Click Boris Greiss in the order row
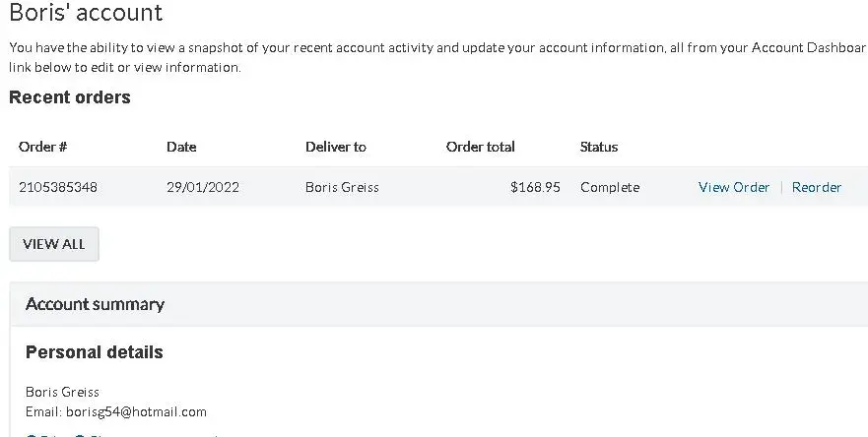The width and height of the screenshot is (868, 437). 342,187
